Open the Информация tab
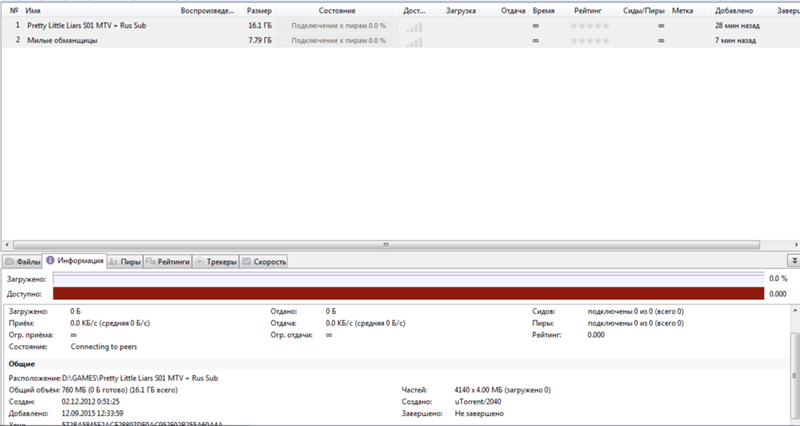800x426 pixels. pos(75,261)
